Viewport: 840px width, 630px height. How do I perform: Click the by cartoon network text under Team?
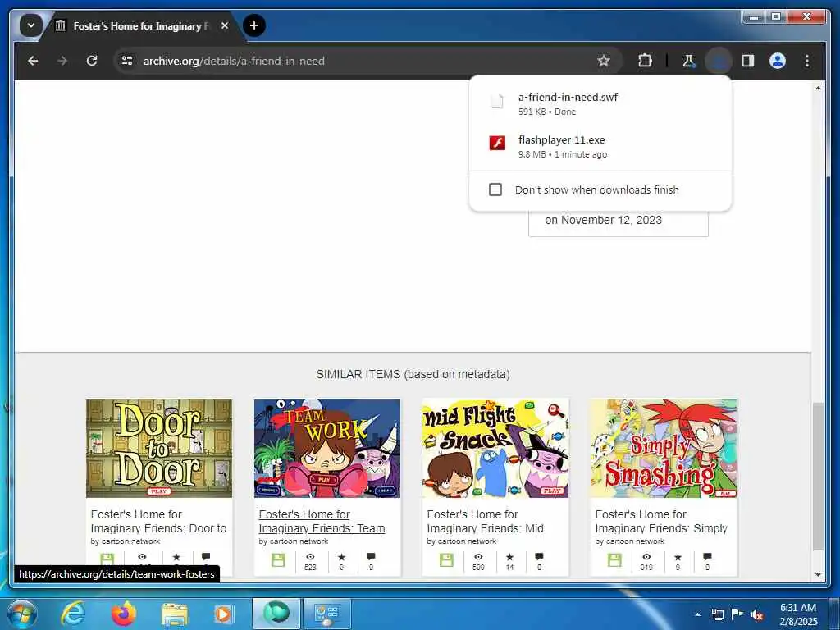(x=294, y=541)
